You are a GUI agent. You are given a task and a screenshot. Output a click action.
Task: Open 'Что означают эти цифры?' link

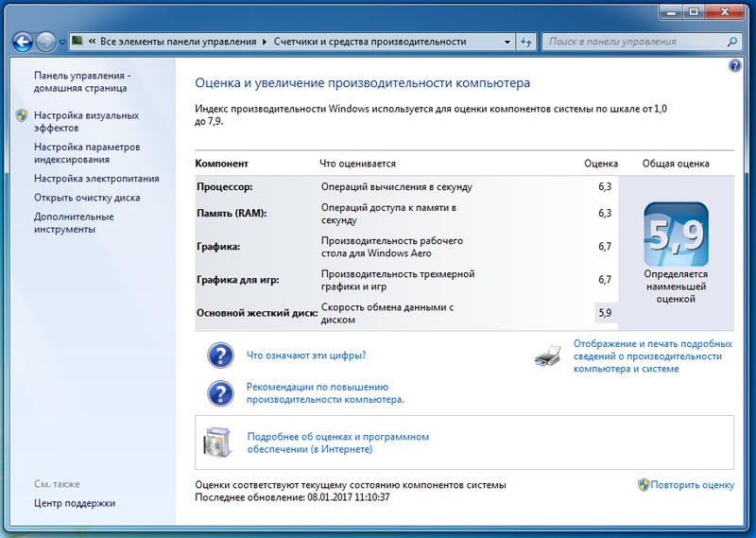(306, 356)
